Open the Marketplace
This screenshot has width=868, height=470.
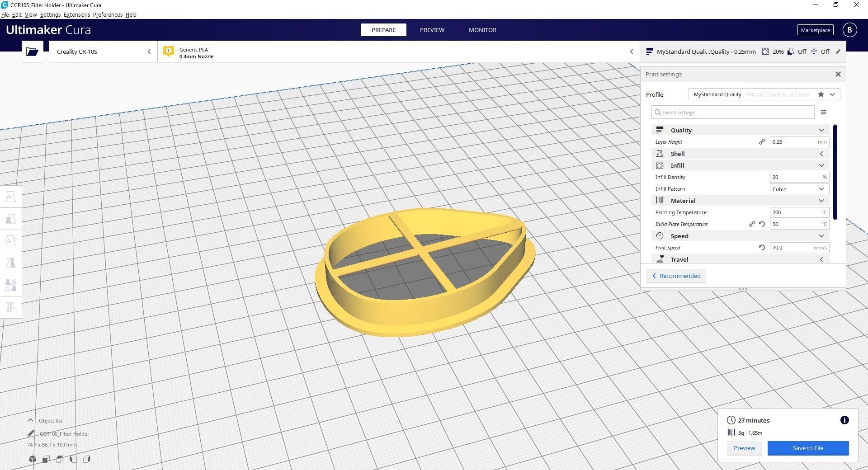(x=815, y=30)
